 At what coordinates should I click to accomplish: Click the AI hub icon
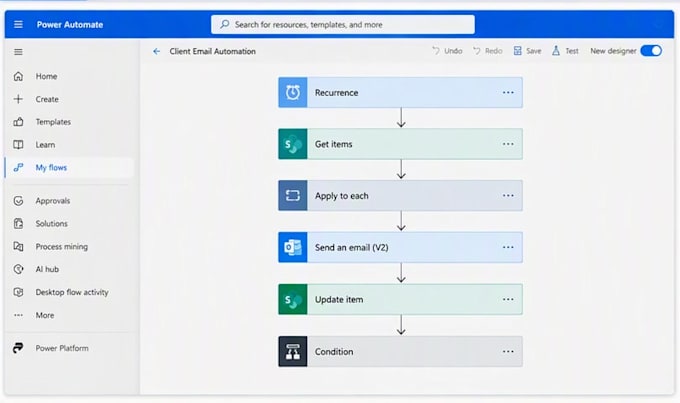pyautogui.click(x=18, y=269)
